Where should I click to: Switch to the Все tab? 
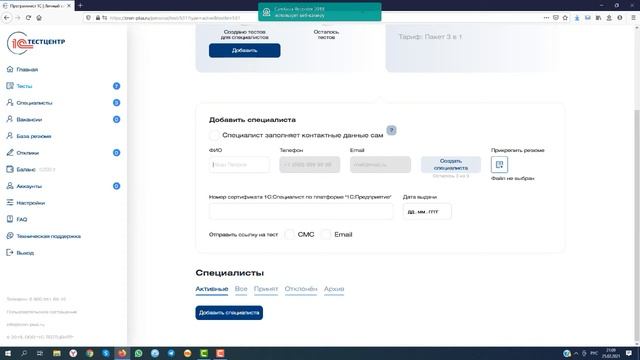[241, 289]
